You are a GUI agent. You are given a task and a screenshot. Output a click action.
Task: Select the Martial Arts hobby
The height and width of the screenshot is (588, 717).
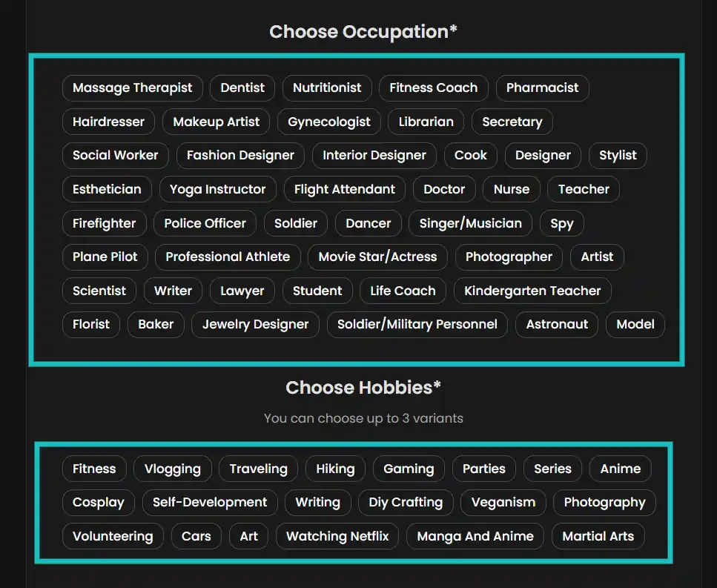click(598, 536)
